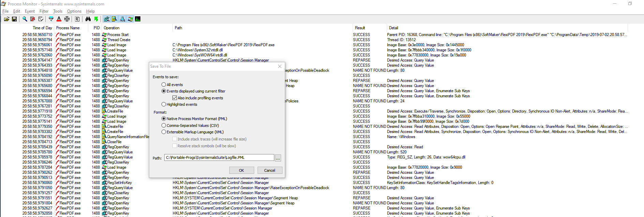Screen dimensions: 644x217
Task: Click path C:\Windows\System32\ntdll.dll
Action: [x=198, y=50]
